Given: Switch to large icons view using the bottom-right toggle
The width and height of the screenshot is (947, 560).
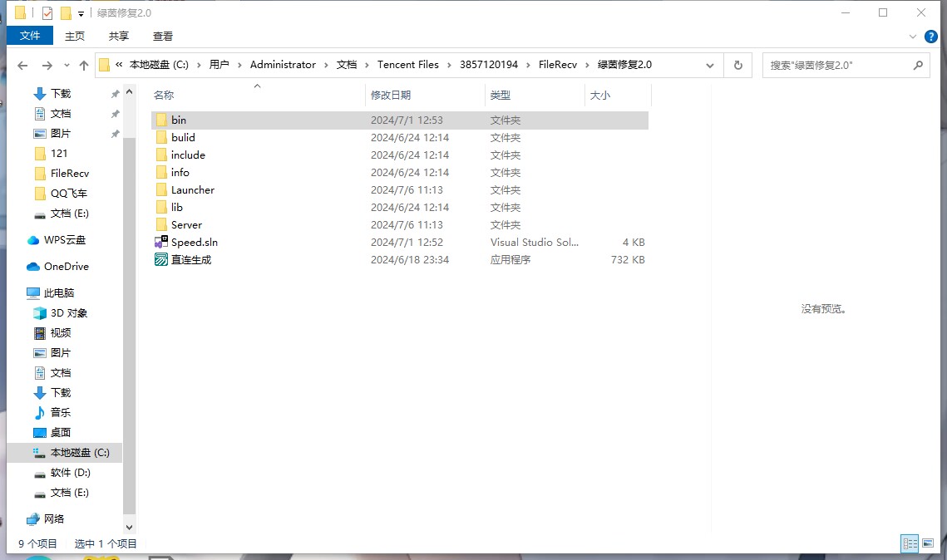Looking at the screenshot, I should tap(928, 543).
